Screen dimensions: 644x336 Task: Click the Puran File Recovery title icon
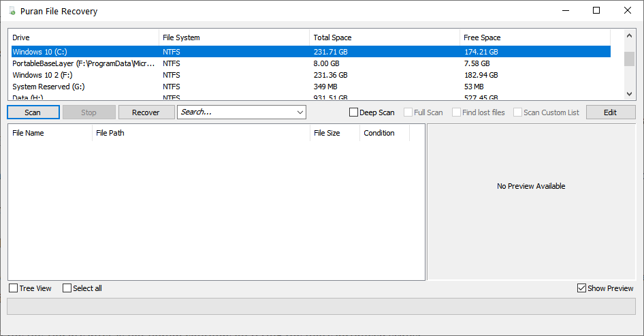(x=12, y=11)
